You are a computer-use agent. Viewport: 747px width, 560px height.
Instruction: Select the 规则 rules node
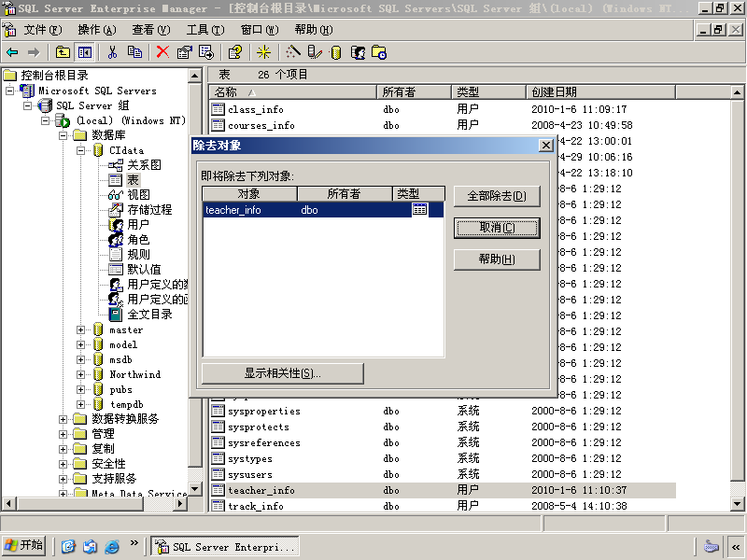click(x=138, y=254)
